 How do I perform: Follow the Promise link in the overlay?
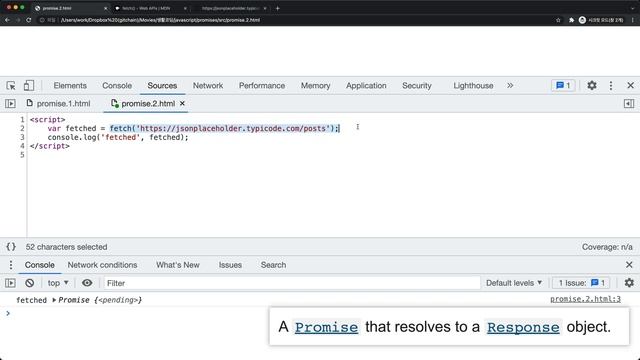326,327
